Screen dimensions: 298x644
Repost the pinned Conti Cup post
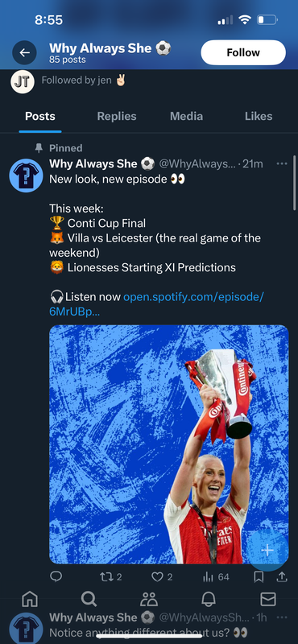click(x=111, y=577)
